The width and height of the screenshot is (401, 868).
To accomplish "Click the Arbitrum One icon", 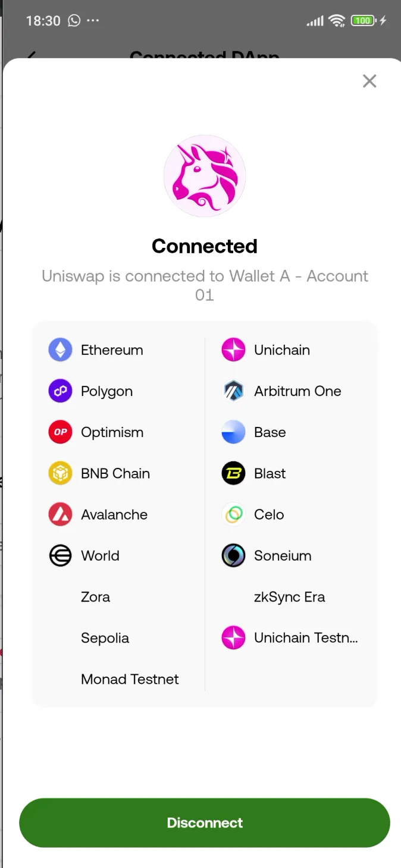I will pos(233,391).
